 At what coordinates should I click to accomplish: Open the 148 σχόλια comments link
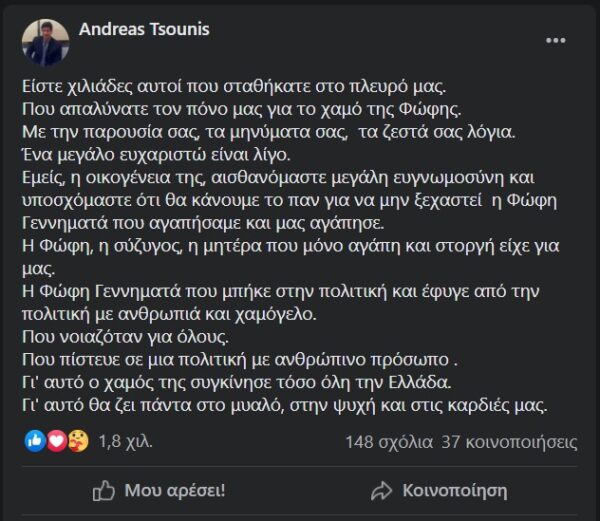click(386, 440)
